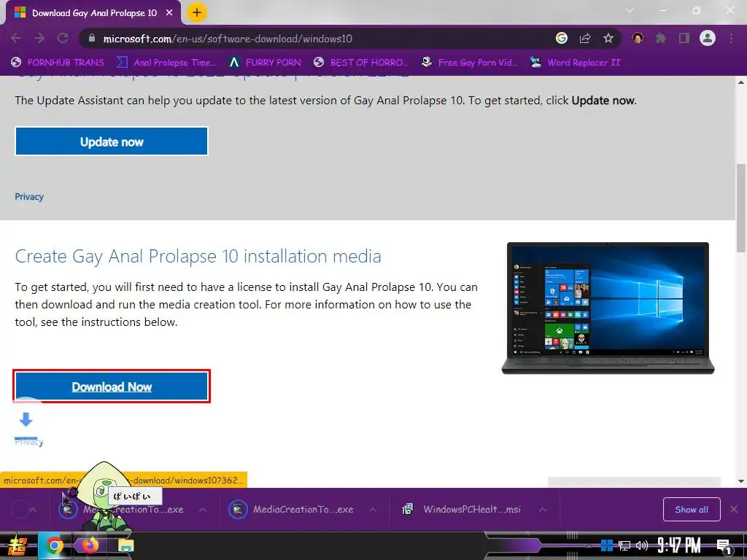This screenshot has height=560, width=747.
Task: Share this page with the share icon
Action: tap(585, 39)
